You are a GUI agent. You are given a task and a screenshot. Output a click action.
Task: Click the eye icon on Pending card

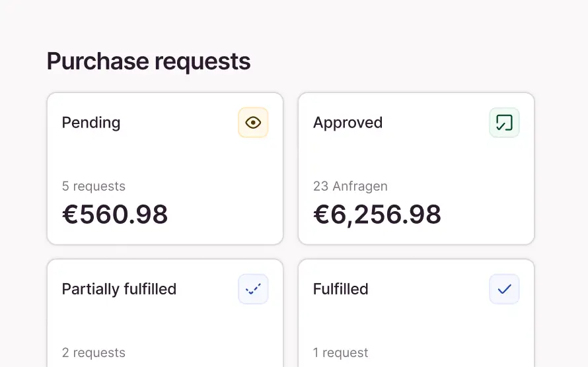[x=253, y=123]
